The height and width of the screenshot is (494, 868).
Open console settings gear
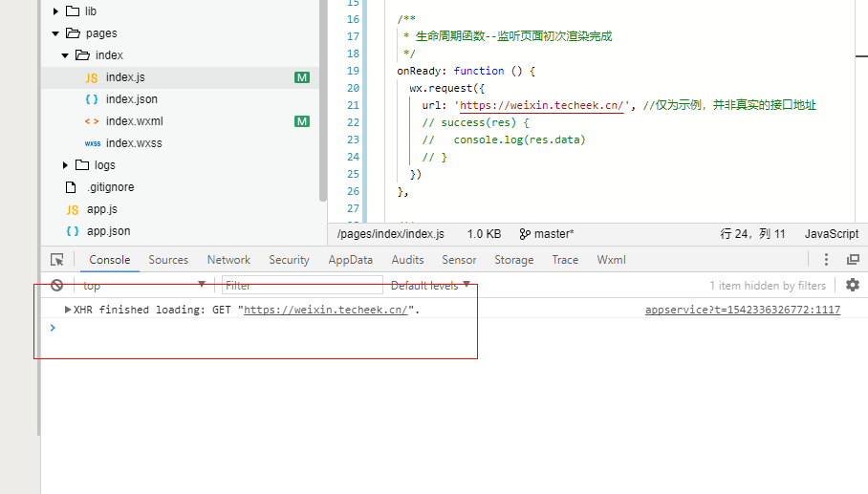pos(852,285)
